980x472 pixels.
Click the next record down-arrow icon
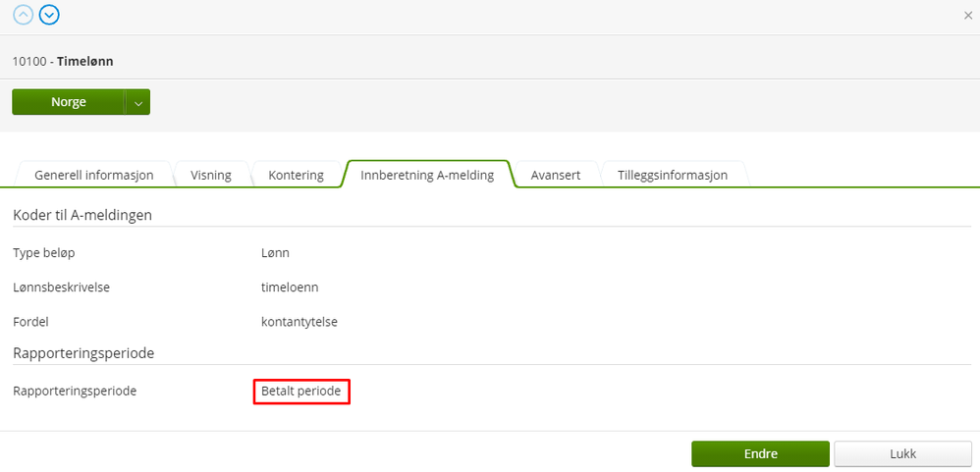49,15
